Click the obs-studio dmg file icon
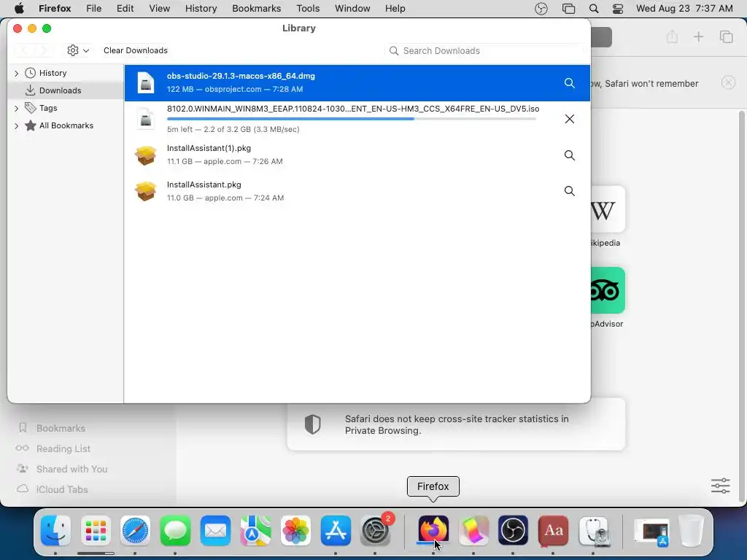This screenshot has width=747, height=560. [x=146, y=83]
